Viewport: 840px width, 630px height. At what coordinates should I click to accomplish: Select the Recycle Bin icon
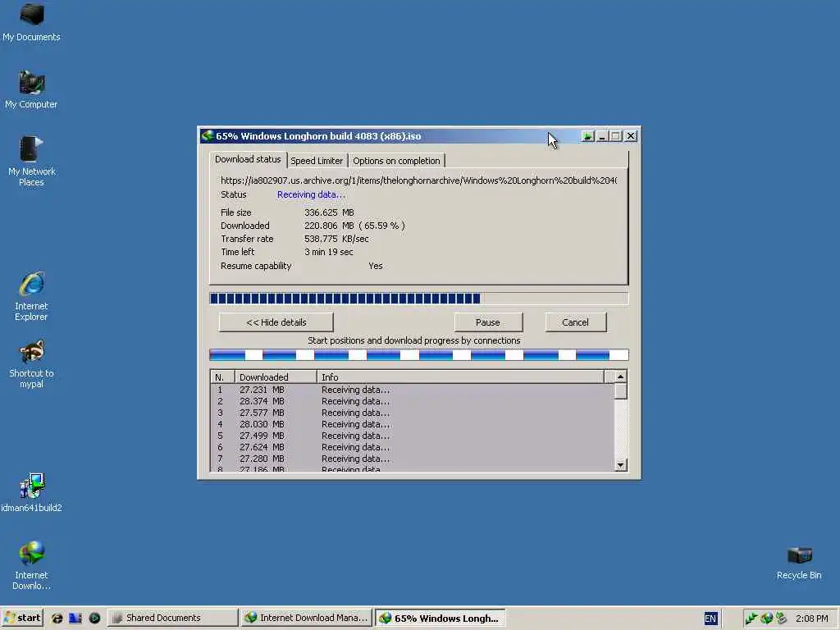(799, 563)
